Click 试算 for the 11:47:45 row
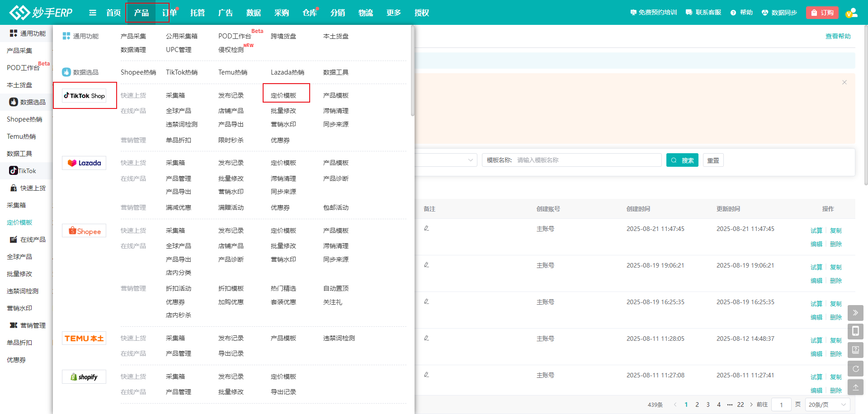This screenshot has width=868, height=414. tap(816, 231)
